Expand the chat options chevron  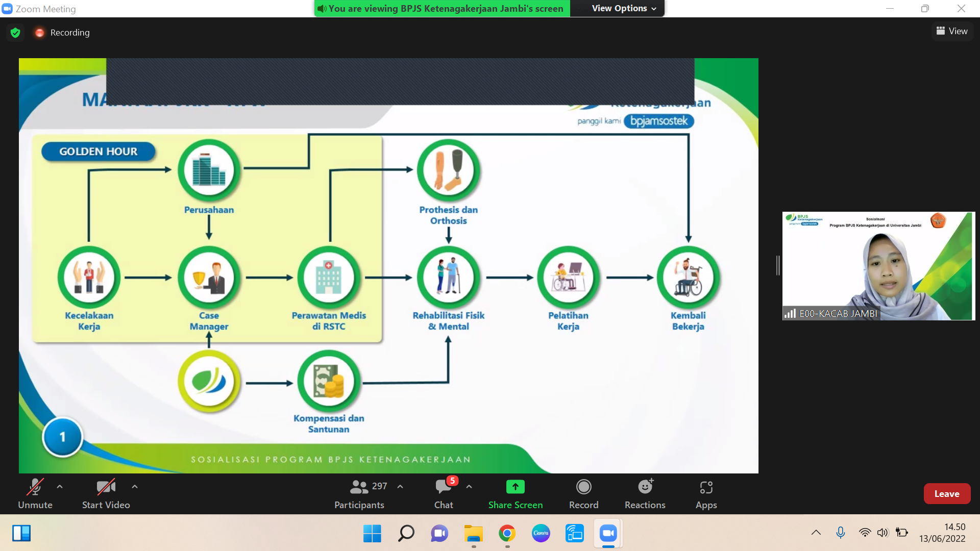tap(469, 487)
